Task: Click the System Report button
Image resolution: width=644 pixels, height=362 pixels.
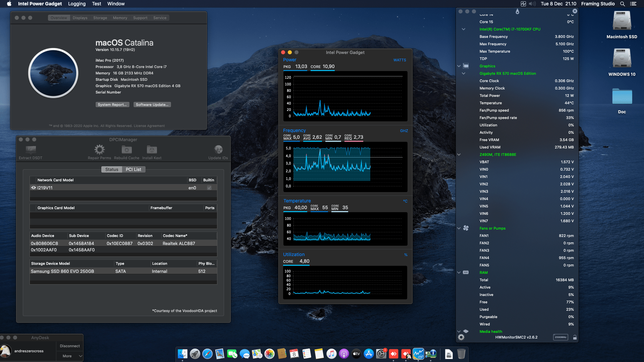Action: pos(112,105)
